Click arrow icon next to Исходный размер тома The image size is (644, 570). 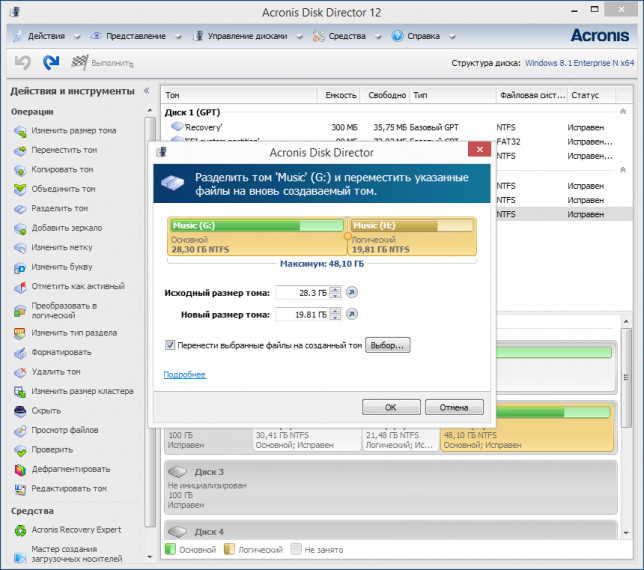point(352,292)
